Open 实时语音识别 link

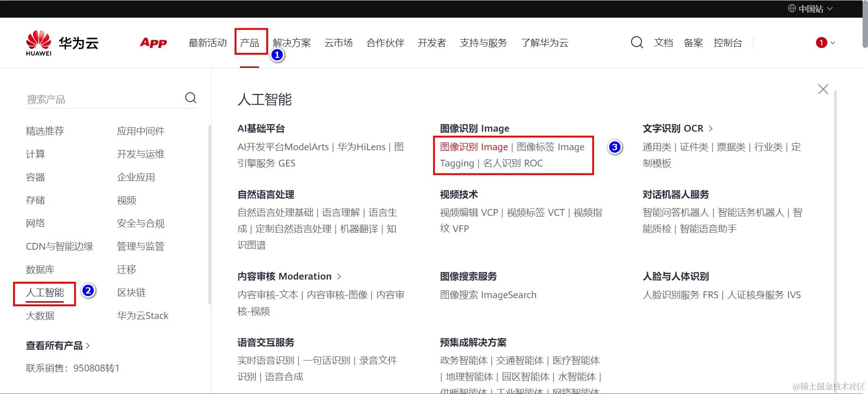(x=266, y=361)
